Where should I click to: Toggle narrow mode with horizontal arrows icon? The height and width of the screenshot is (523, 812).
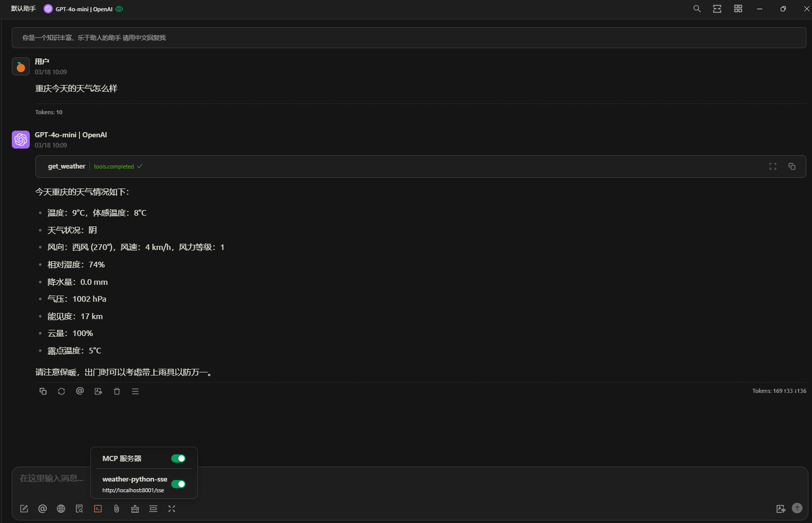[x=717, y=9]
